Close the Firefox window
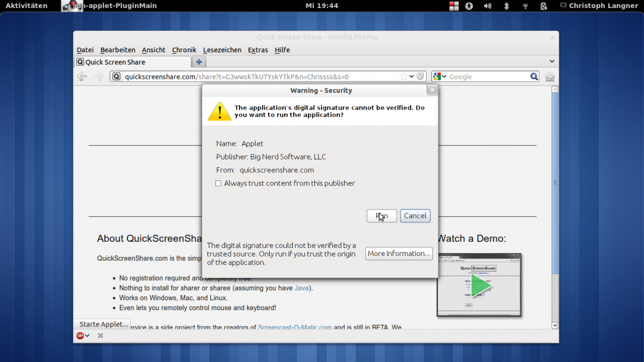This screenshot has width=644, height=362. click(552, 37)
